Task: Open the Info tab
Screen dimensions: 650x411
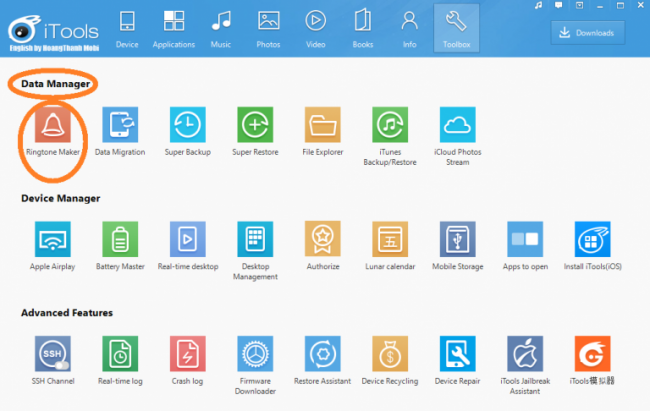Action: [x=410, y=29]
